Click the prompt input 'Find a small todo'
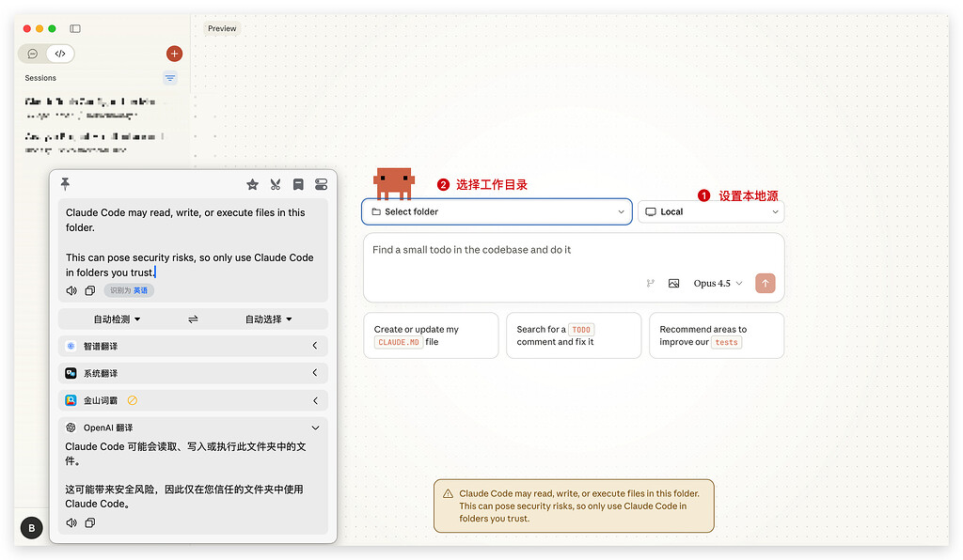This screenshot has height=560, width=963. click(472, 250)
